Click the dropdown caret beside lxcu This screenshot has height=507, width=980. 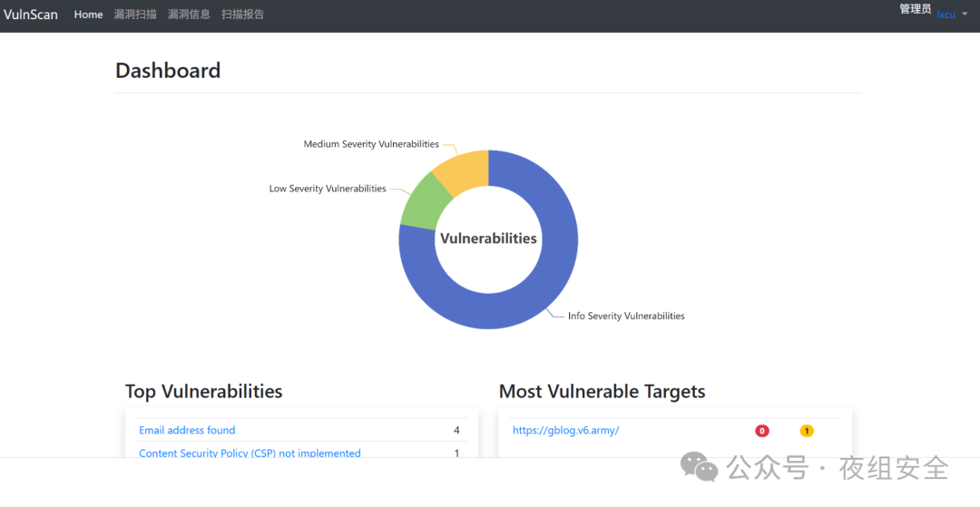tap(965, 14)
